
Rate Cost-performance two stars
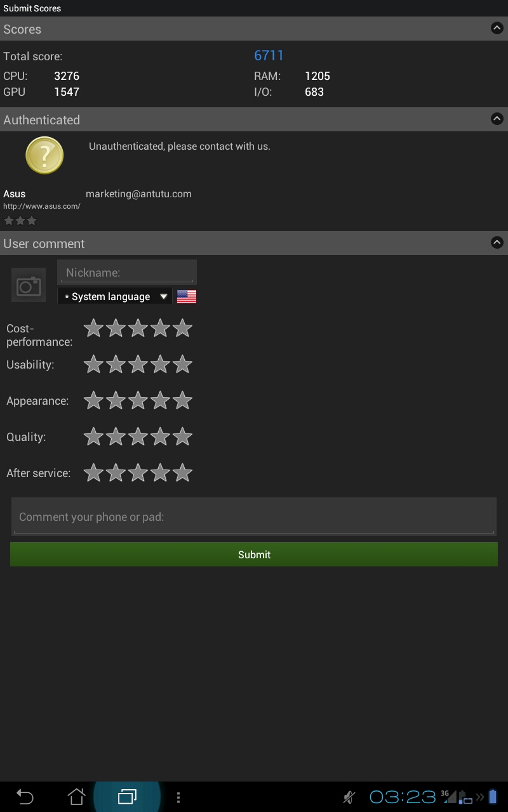click(x=116, y=328)
